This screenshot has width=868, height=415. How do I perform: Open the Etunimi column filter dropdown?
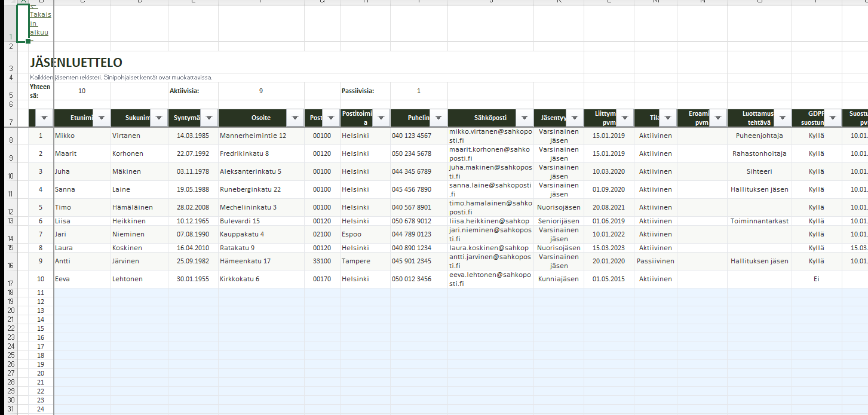101,118
